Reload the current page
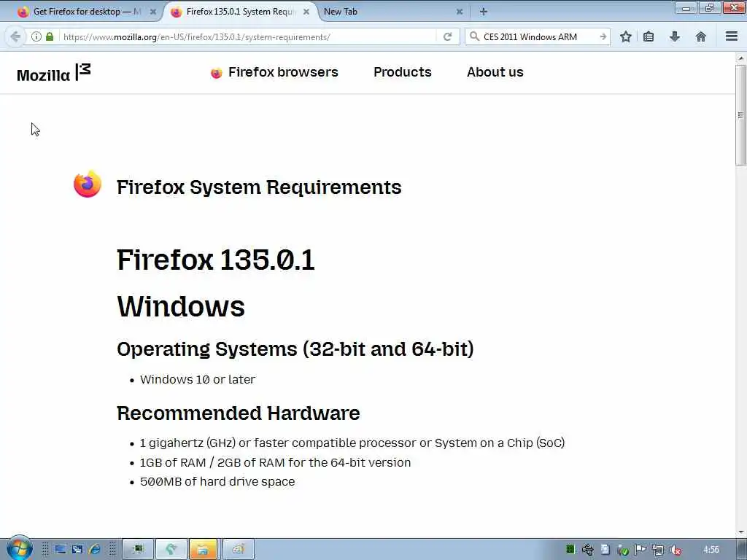Viewport: 747px width, 560px height. [x=447, y=36]
